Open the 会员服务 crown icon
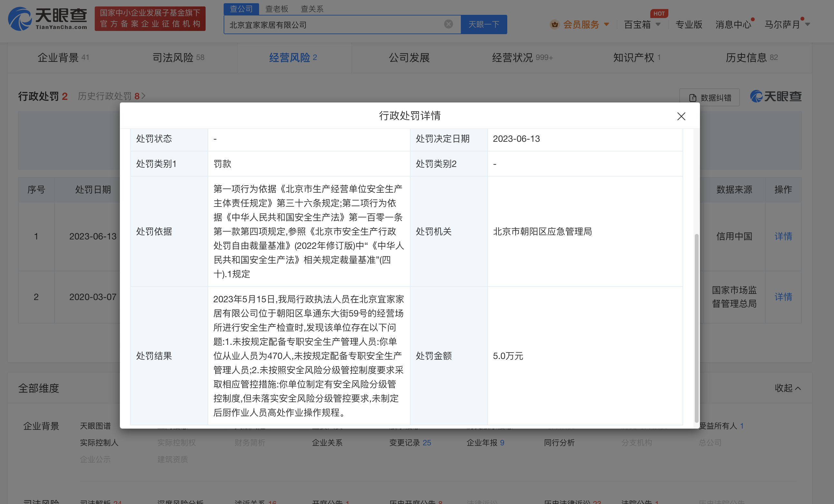The height and width of the screenshot is (504, 834). click(554, 24)
